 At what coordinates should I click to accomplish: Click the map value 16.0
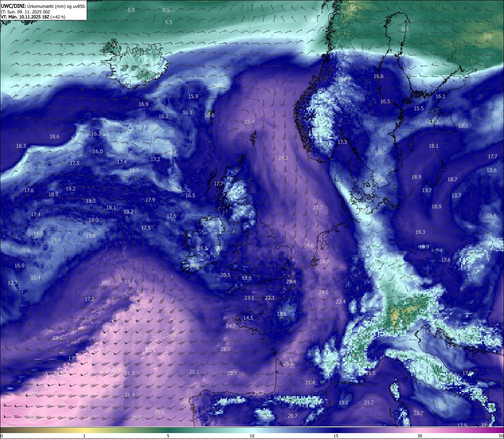(x=98, y=152)
